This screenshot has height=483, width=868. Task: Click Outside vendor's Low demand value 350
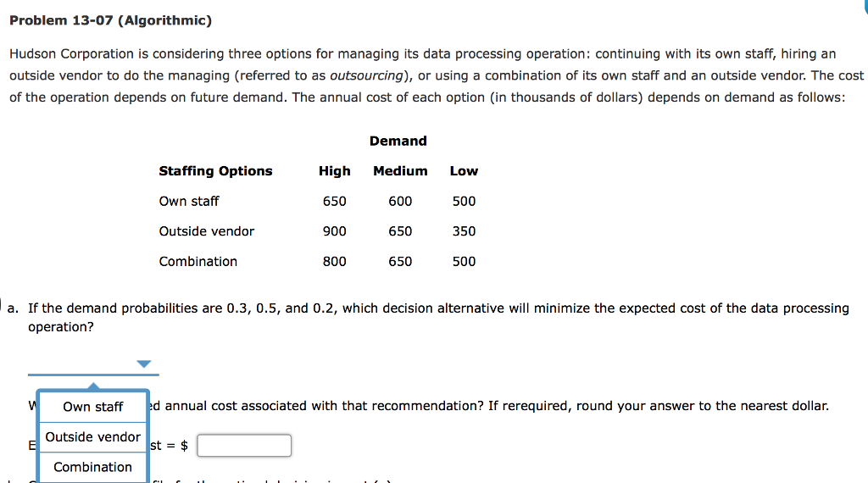point(464,231)
